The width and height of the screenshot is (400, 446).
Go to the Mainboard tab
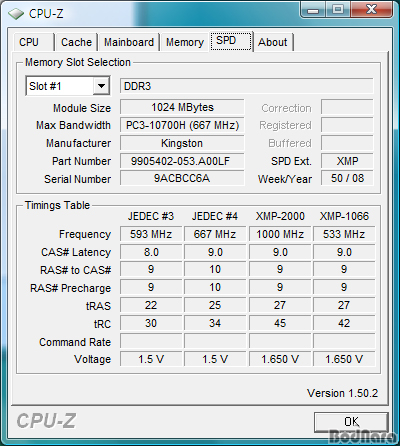point(129,42)
